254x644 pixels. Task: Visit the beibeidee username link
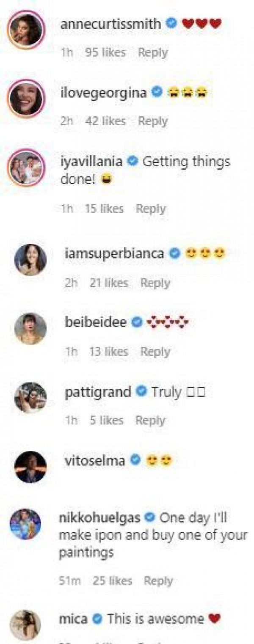pyautogui.click(x=96, y=322)
